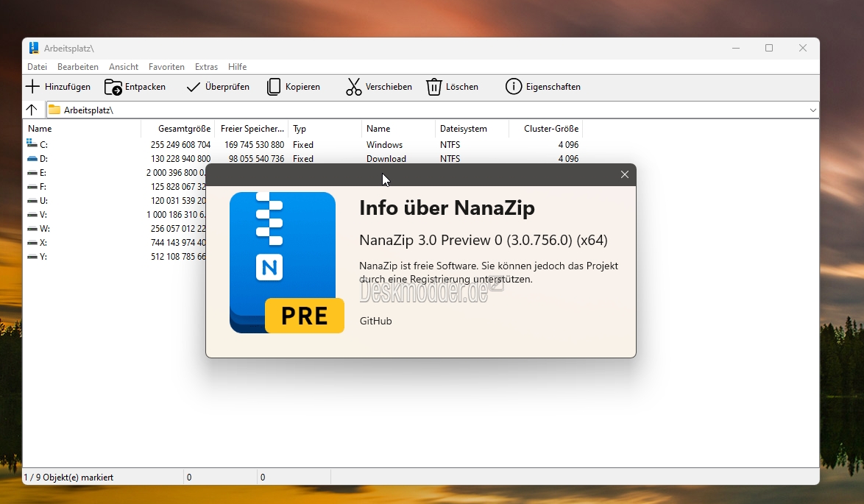Click the Eigenschaften toolbar label

pos(553,87)
